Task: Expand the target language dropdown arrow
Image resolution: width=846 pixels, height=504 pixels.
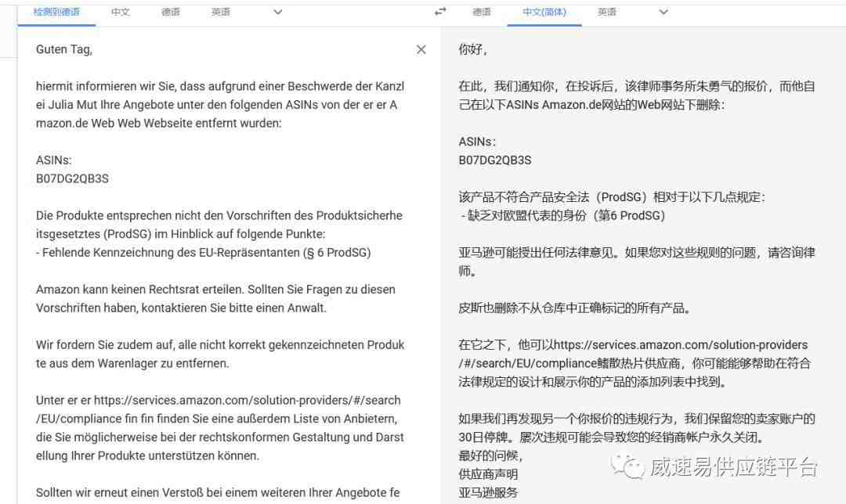Action: click(x=663, y=12)
